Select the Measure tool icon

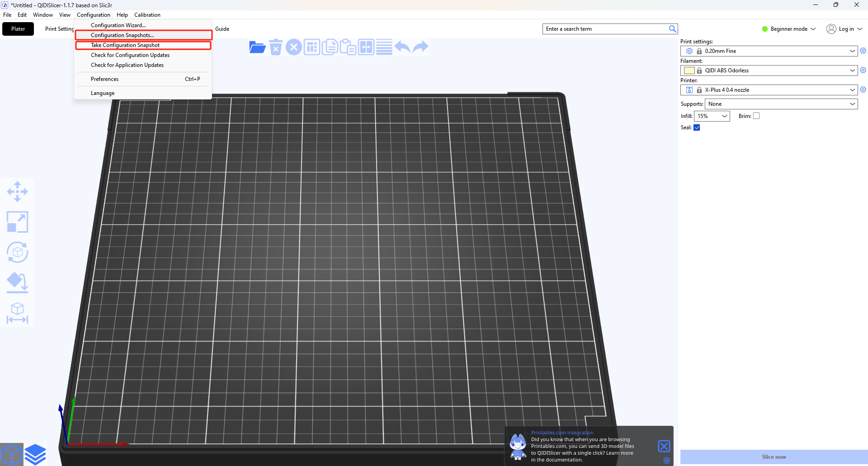click(x=17, y=313)
